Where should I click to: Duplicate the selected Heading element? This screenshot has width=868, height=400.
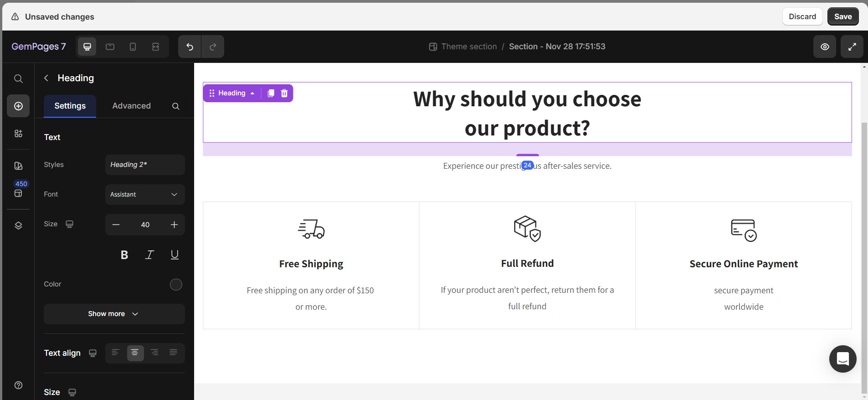(271, 93)
